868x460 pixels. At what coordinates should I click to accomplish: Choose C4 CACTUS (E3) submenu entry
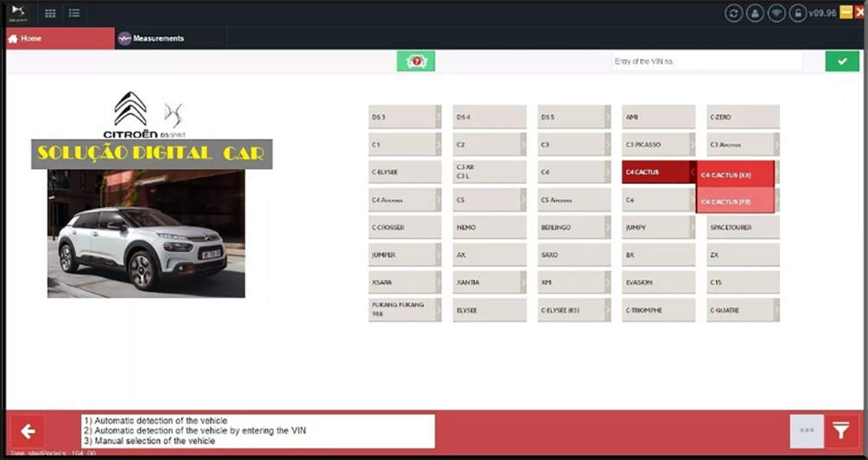click(x=735, y=174)
